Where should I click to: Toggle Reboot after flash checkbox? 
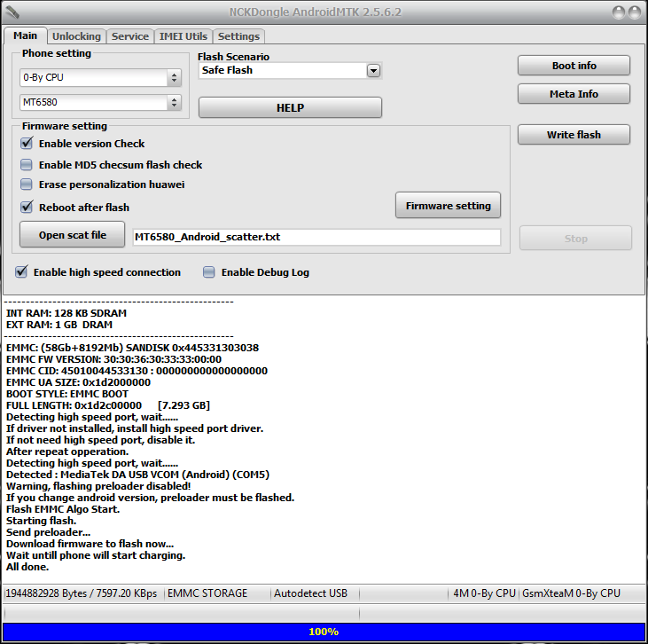[x=27, y=207]
